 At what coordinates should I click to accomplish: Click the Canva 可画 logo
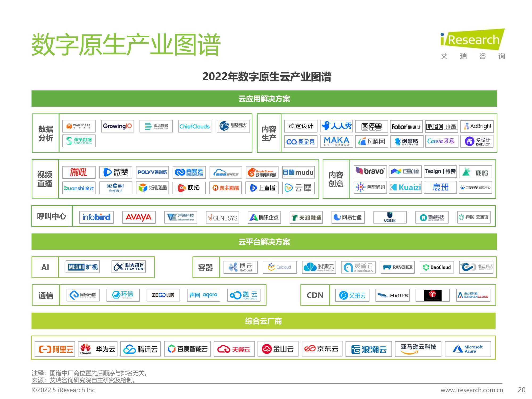click(442, 141)
